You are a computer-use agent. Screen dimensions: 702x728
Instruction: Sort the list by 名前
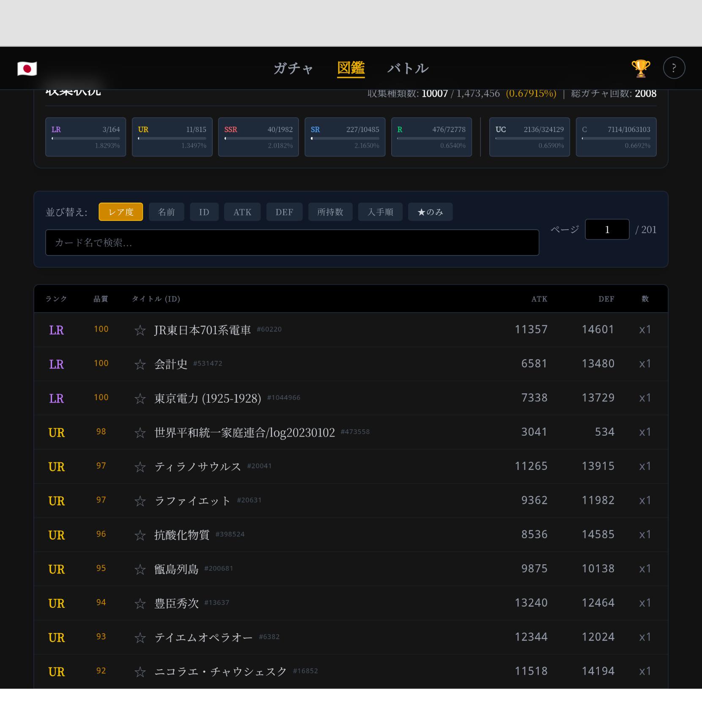(x=166, y=212)
